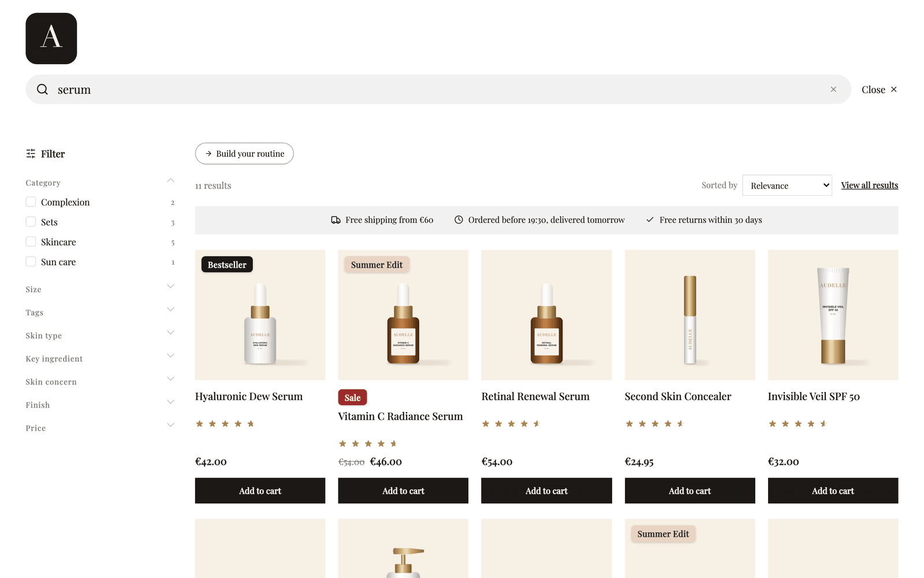The width and height of the screenshot is (924, 578).
Task: Add Hyaluronic Dew Serum to cart
Action: [x=260, y=491]
